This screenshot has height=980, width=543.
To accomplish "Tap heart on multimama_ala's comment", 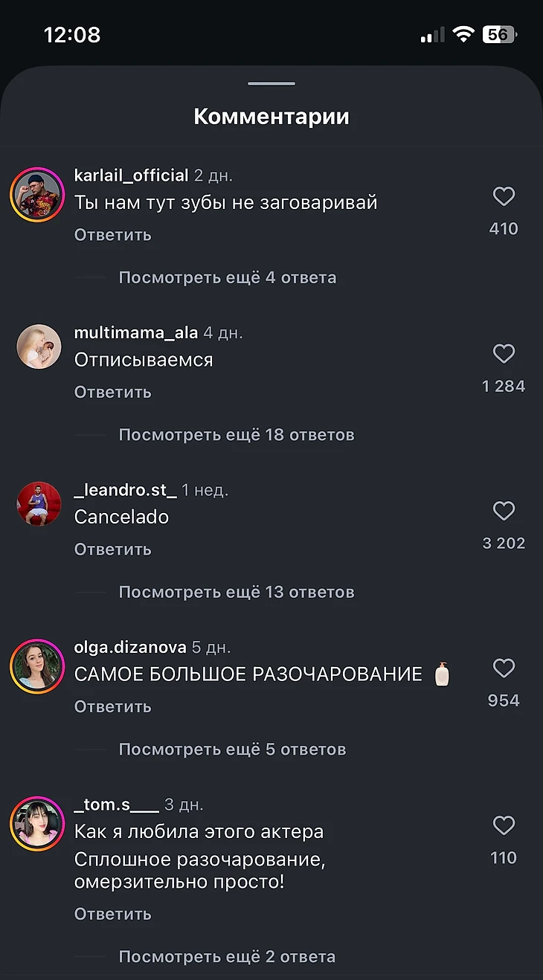I will (x=504, y=354).
